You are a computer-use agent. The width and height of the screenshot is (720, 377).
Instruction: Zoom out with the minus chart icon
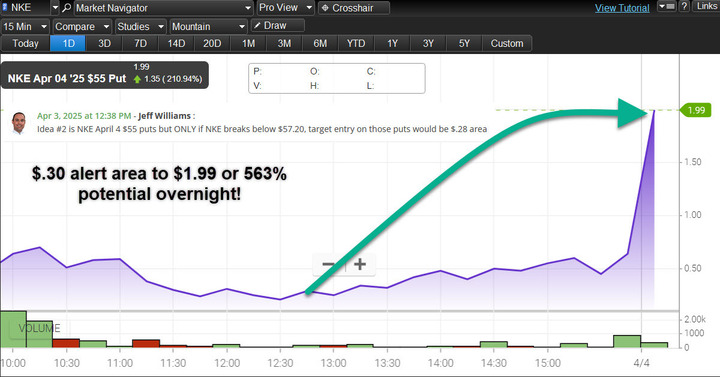coord(329,264)
